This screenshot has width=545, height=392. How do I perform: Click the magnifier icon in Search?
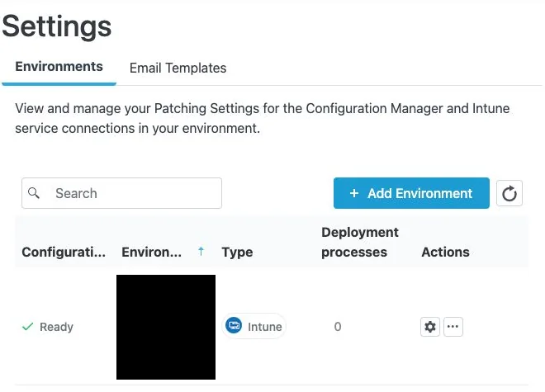[x=34, y=193]
